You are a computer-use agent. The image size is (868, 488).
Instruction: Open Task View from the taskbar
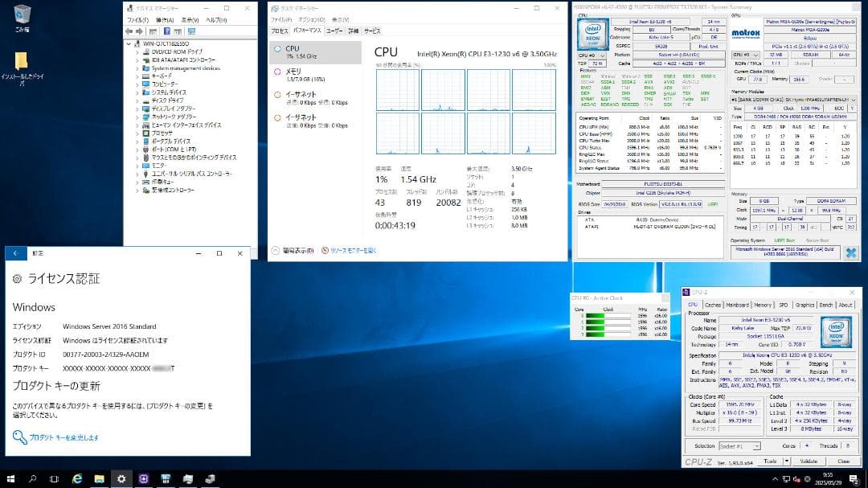point(53,479)
